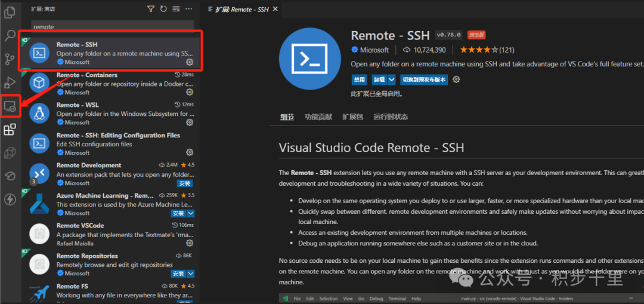Image resolution: width=644 pixels, height=304 pixels.
Task: Install Azure Machine Learning extension
Action: 179,213
